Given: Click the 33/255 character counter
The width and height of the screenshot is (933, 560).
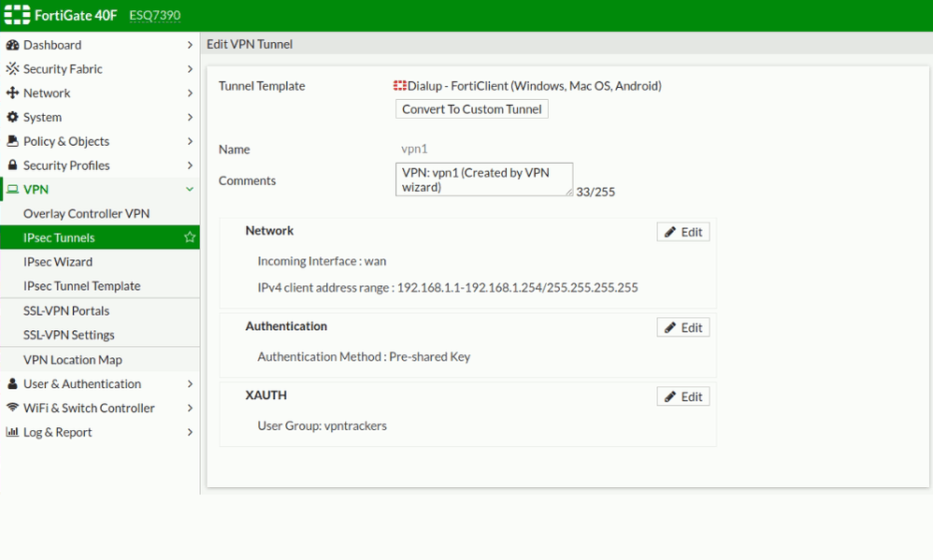Looking at the screenshot, I should (x=596, y=192).
